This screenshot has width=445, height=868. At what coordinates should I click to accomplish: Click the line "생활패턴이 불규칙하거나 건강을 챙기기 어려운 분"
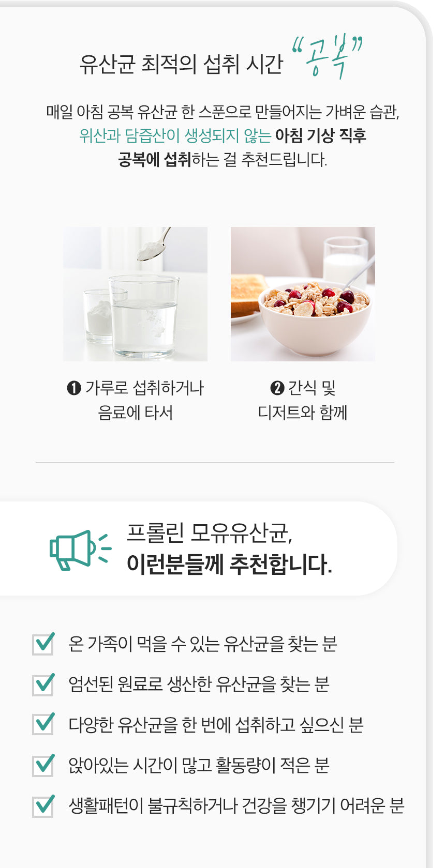tap(236, 805)
